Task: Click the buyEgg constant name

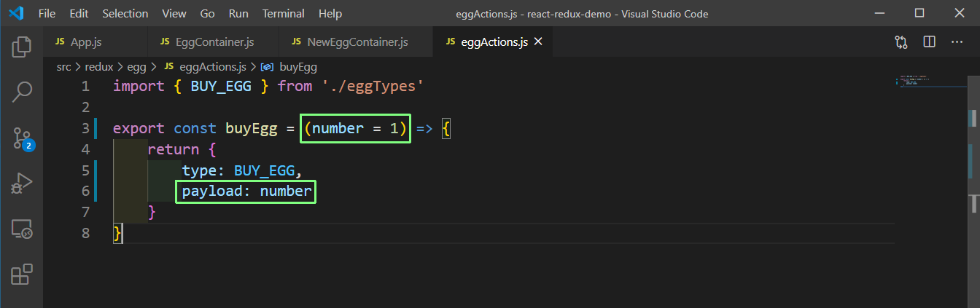Action: [x=252, y=128]
